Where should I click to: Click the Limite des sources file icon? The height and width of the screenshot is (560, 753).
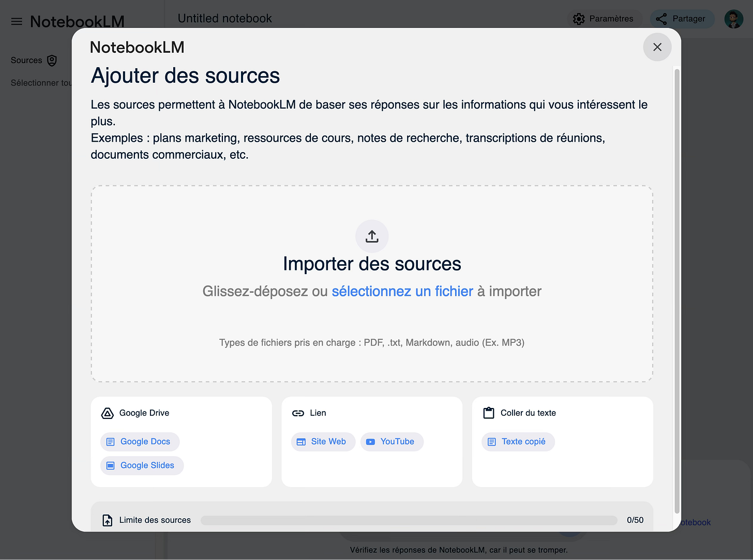[x=107, y=520]
